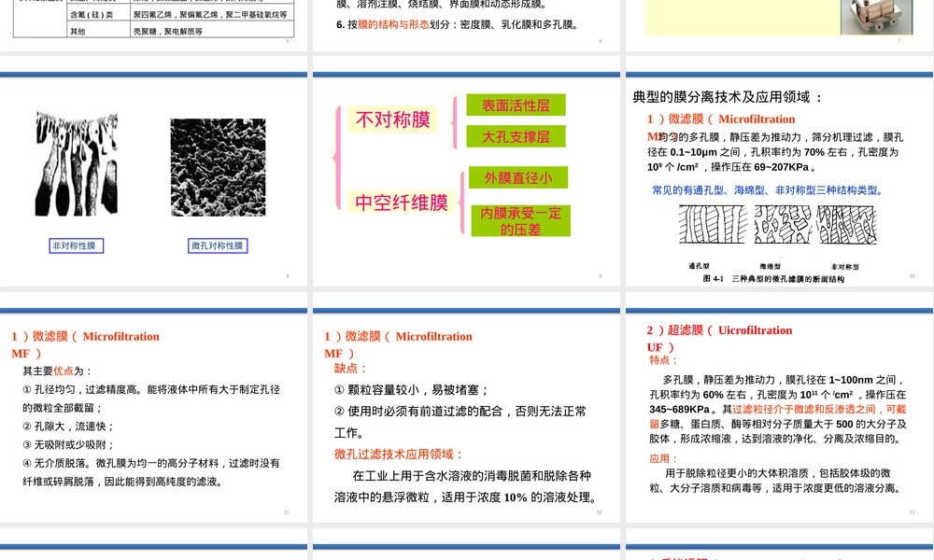Click the green 内膜承受一定的压差 box
The height and width of the screenshot is (560, 934).
coord(520,221)
